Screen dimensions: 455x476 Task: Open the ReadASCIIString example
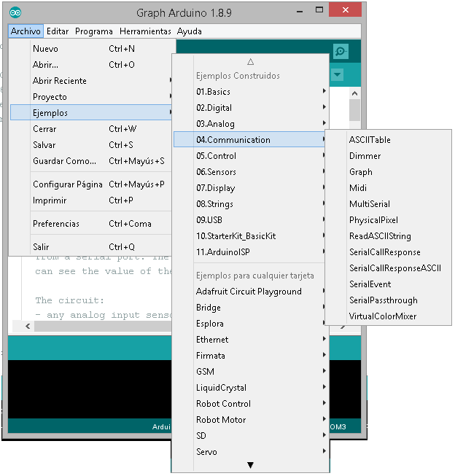click(388, 236)
